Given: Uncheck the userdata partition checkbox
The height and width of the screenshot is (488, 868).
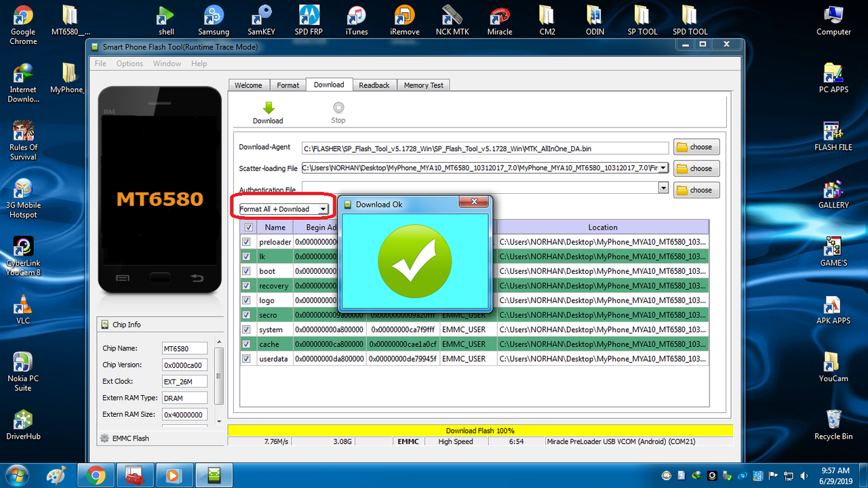Looking at the screenshot, I should 246,359.
